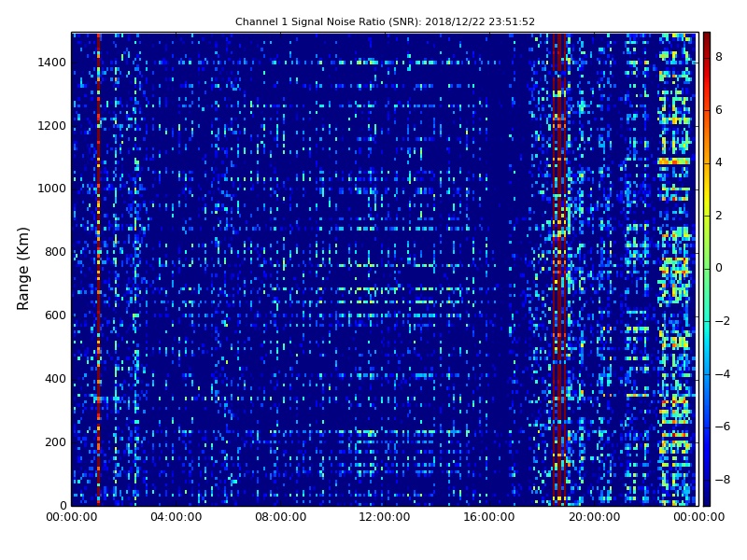Click the 20:00:00 time axis label
Image resolution: width=747 pixels, height=560 pixels.
(x=594, y=517)
